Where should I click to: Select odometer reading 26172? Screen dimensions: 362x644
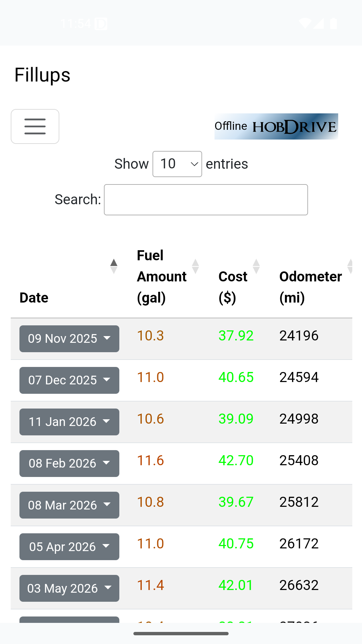click(x=299, y=544)
